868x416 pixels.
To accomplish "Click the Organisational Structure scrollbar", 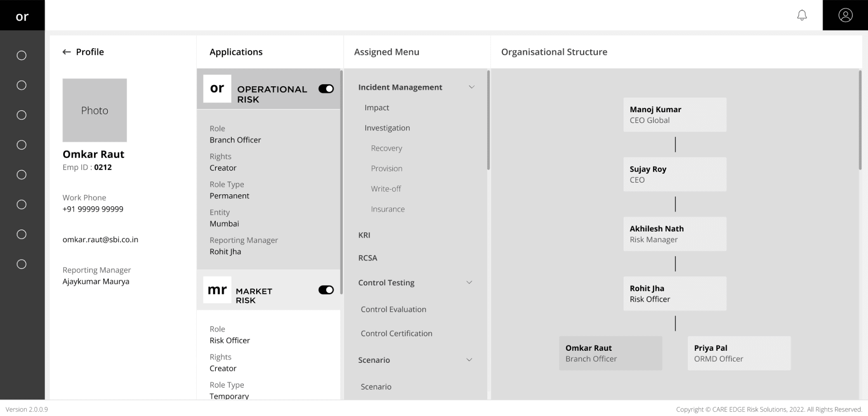I will point(860,120).
